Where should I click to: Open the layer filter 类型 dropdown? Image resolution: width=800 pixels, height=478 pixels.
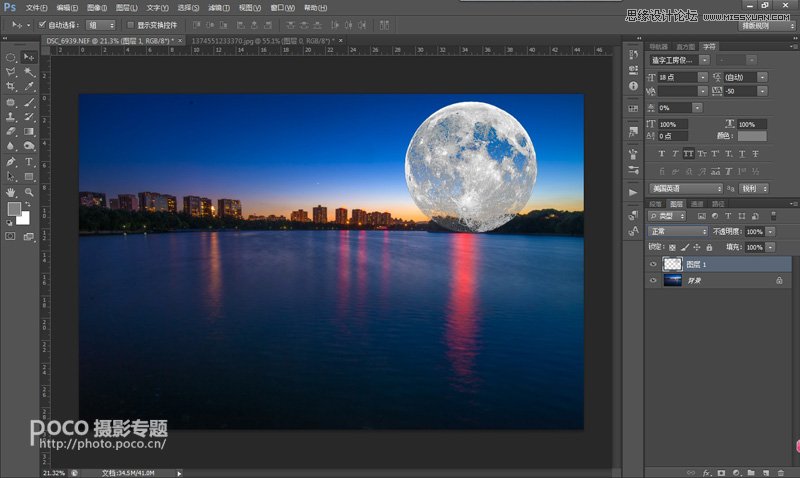[667, 216]
